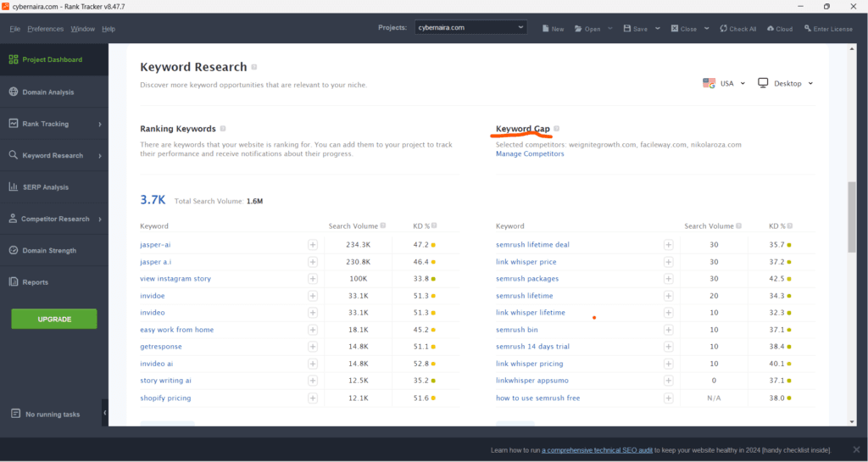Viewport: 868px width, 462px height.
Task: Open the Projects cybernaira.com dropdown
Action: coord(470,28)
